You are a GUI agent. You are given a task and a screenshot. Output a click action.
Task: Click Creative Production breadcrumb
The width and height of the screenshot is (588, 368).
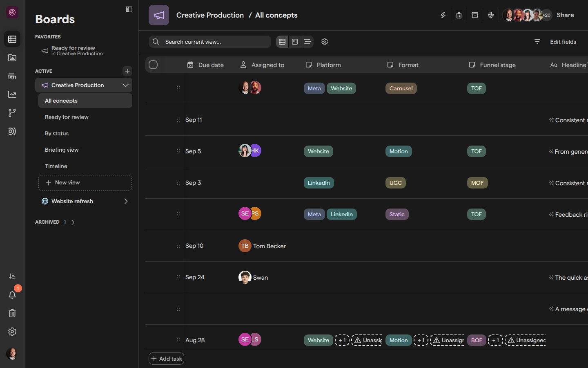(210, 15)
